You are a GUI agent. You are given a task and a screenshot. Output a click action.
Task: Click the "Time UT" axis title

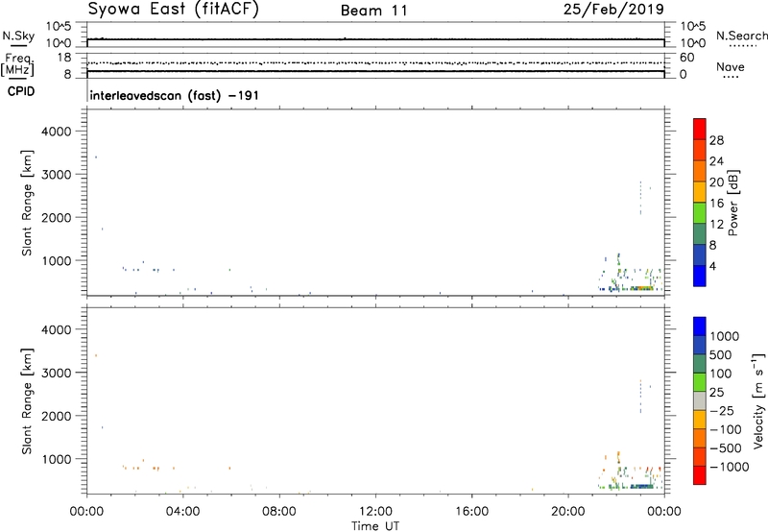point(375,526)
